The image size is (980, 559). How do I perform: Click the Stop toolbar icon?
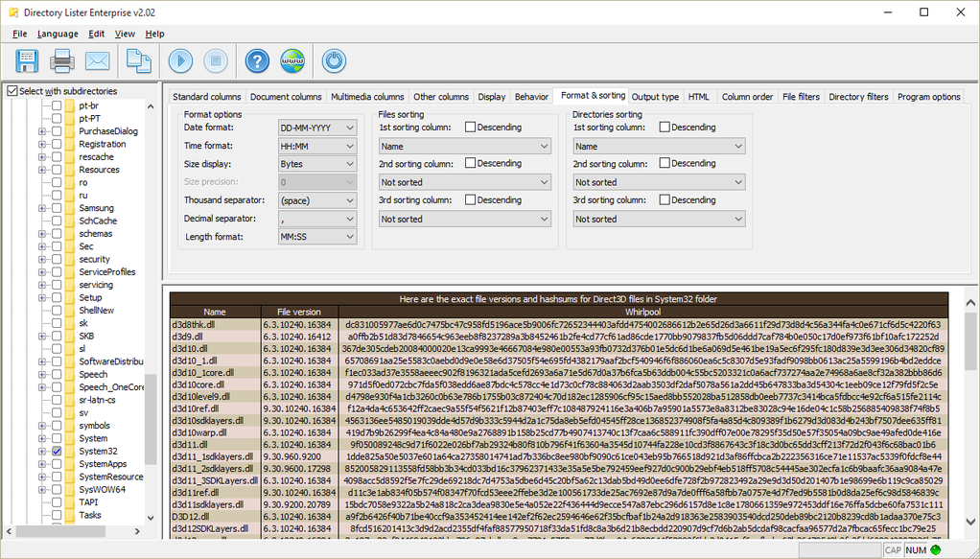pos(216,60)
